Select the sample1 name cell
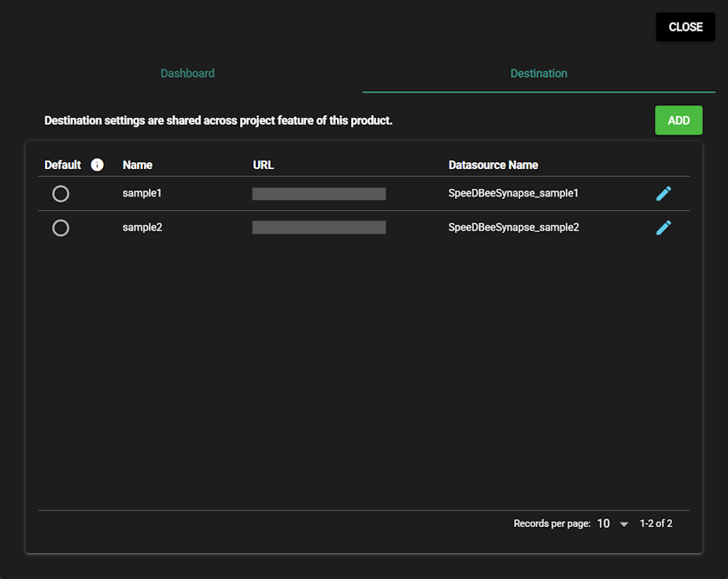This screenshot has width=728, height=579. (142, 194)
